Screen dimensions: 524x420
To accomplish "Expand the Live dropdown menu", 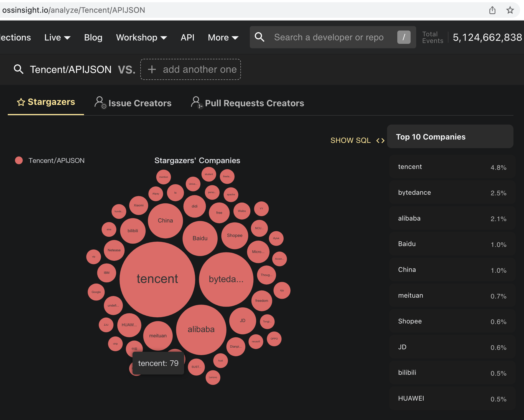I will [57, 37].
